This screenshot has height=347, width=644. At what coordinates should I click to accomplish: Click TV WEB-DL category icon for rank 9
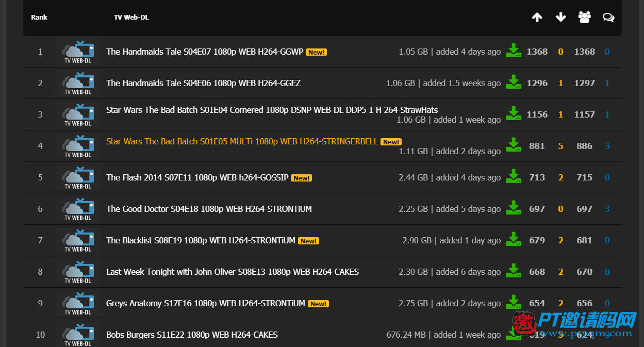tap(78, 304)
